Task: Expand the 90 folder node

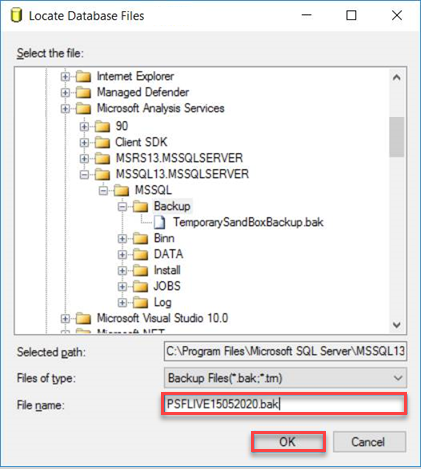Action: (x=84, y=126)
